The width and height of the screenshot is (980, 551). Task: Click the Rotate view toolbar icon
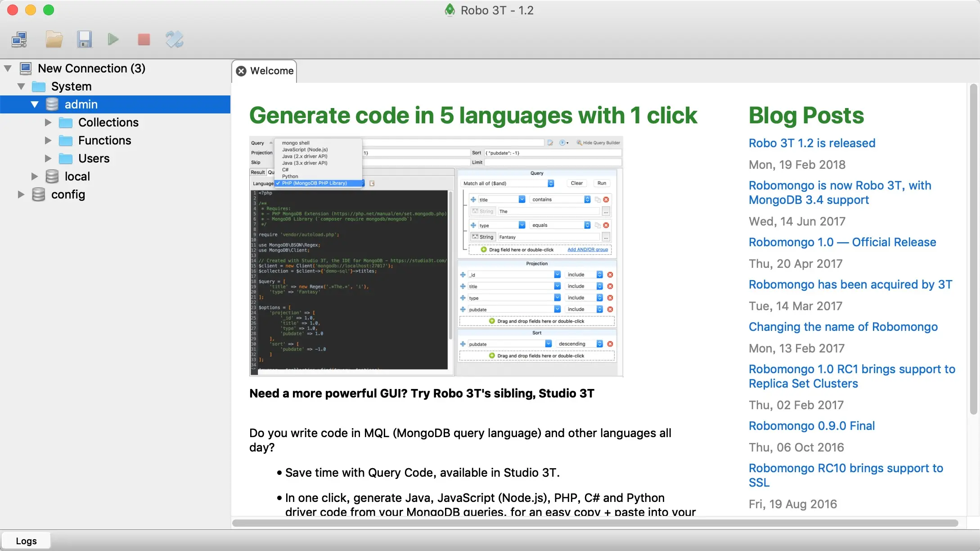(x=174, y=40)
